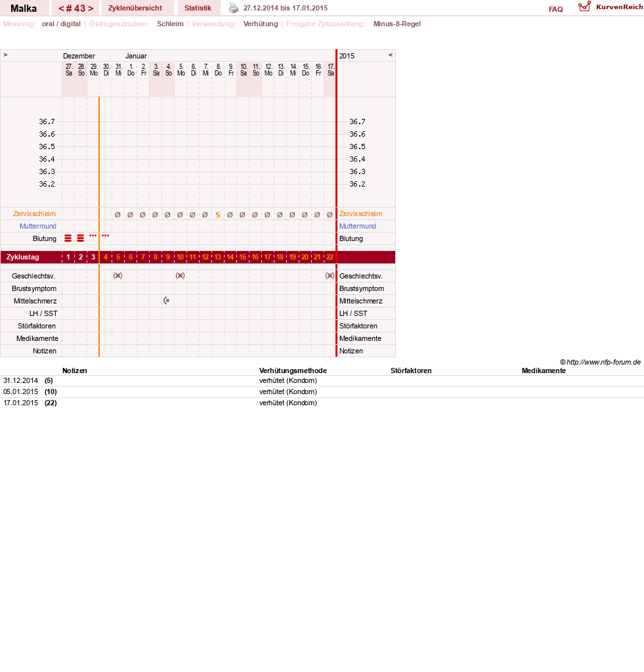
Task: Click the left Zervixschleim row label
Action: (34, 213)
